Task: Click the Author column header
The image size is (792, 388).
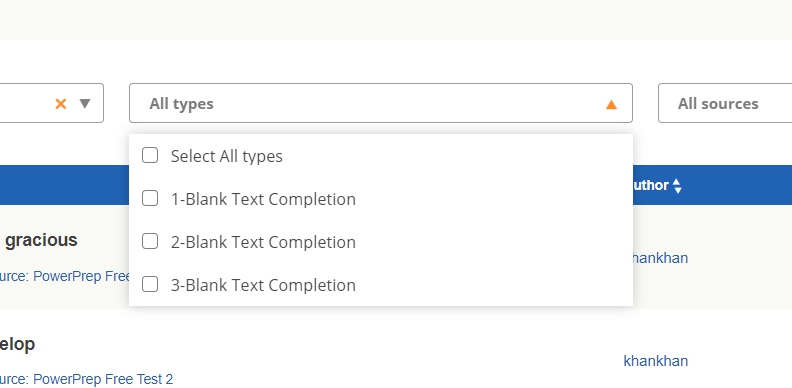Action: [650, 185]
